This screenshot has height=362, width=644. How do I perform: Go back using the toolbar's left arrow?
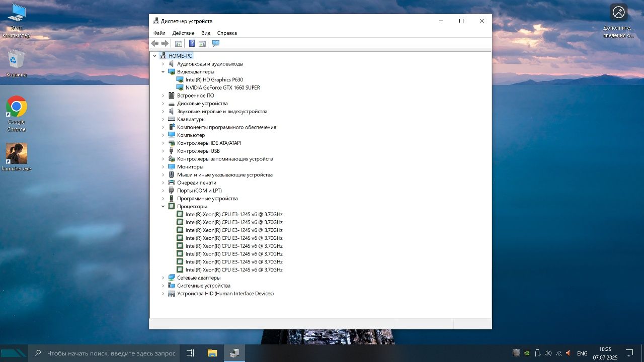tap(155, 43)
